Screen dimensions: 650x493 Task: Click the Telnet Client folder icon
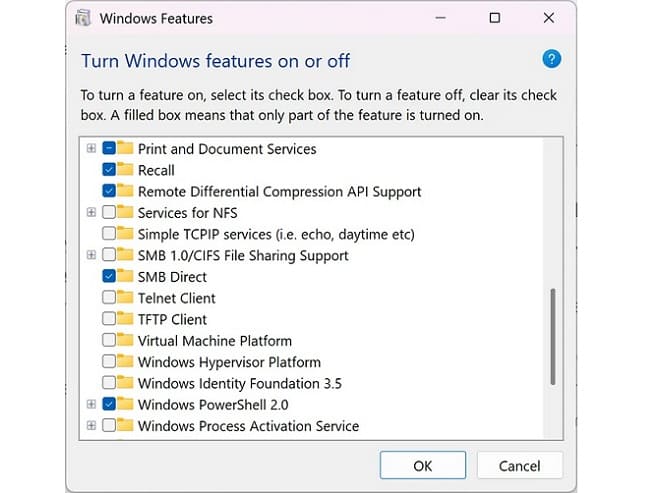(125, 297)
